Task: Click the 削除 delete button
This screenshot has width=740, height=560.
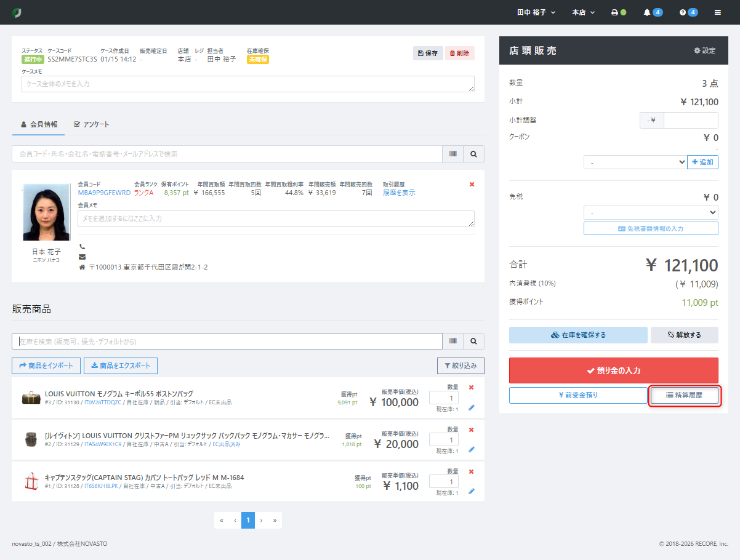Action: [460, 53]
